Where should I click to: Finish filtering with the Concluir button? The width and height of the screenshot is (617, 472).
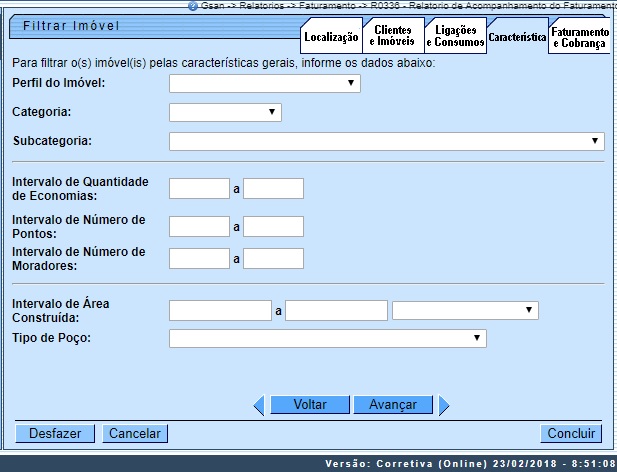pos(571,434)
